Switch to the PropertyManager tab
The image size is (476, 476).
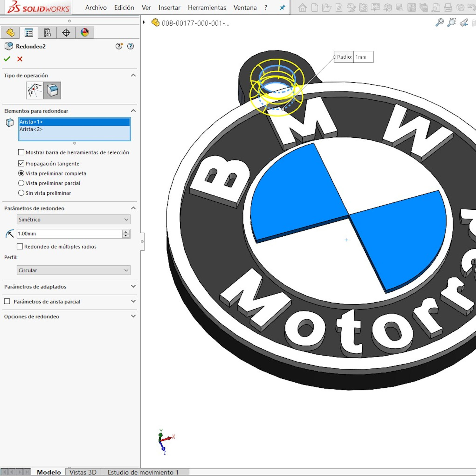point(29,33)
